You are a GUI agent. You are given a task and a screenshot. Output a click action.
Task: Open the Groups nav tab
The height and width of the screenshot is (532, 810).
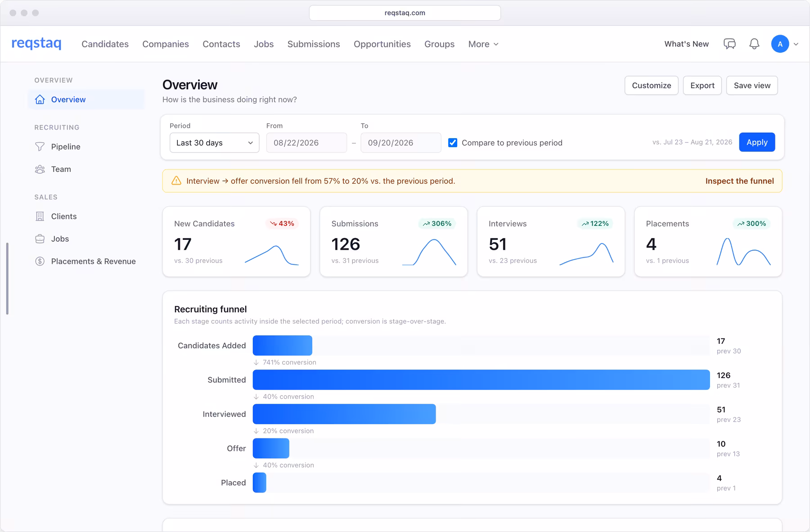click(x=439, y=44)
